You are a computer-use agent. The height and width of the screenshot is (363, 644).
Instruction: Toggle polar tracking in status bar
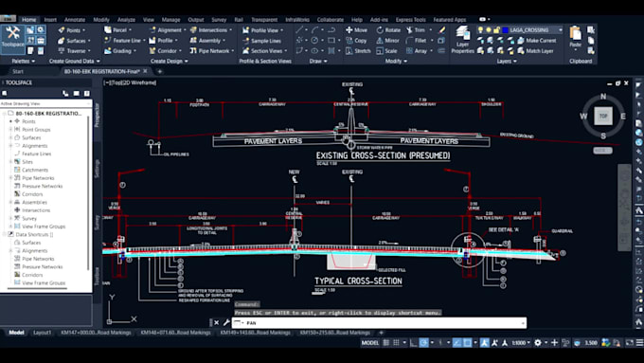424,342
